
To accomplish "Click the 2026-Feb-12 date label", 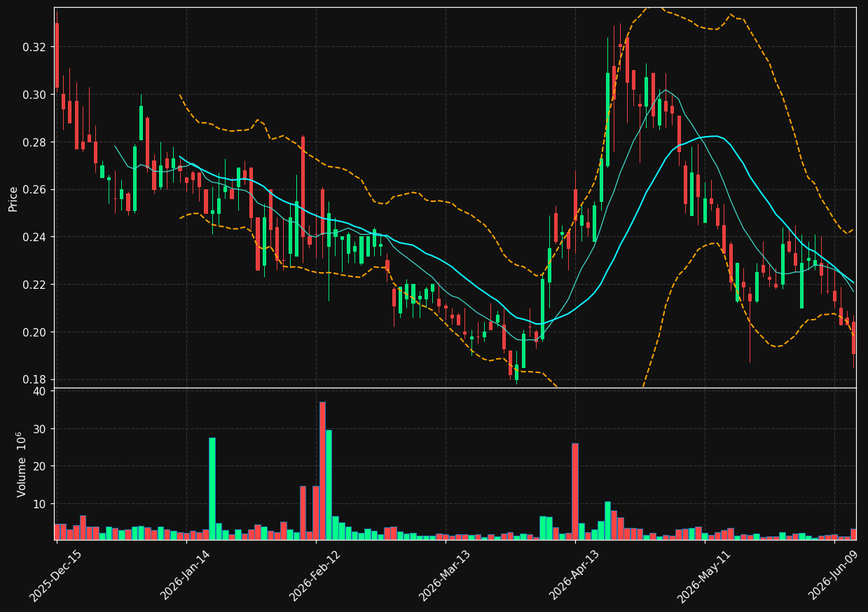I will click(x=315, y=576).
